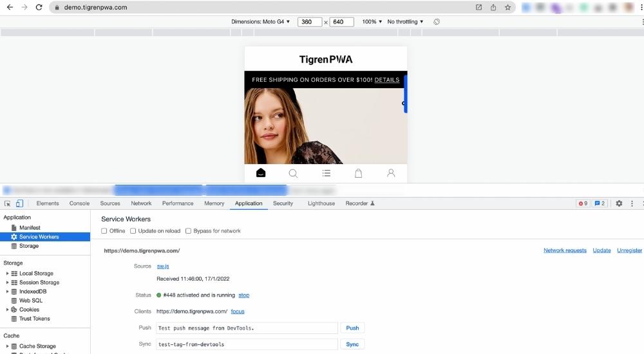Image resolution: width=644 pixels, height=354 pixels.
Task: Click the rotate device icon
Action: click(x=437, y=22)
